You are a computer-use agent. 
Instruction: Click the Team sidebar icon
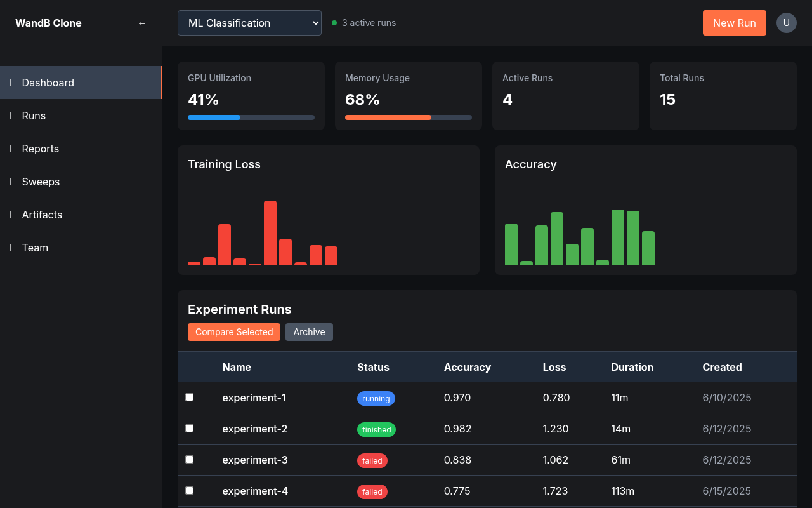pyautogui.click(x=12, y=248)
